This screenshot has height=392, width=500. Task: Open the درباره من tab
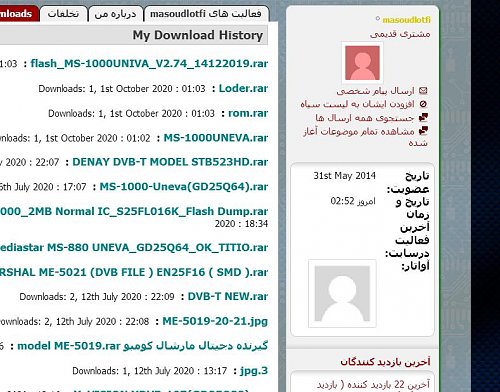(115, 14)
